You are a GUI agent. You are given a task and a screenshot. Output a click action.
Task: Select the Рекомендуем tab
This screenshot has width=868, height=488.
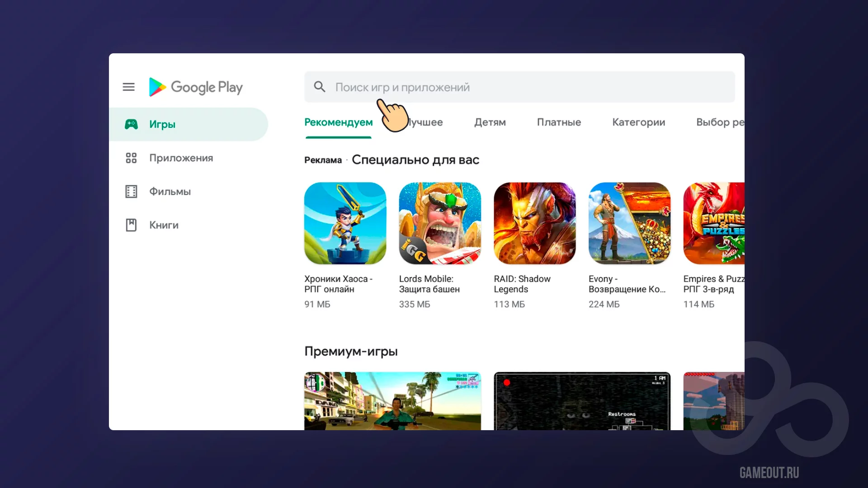point(338,122)
